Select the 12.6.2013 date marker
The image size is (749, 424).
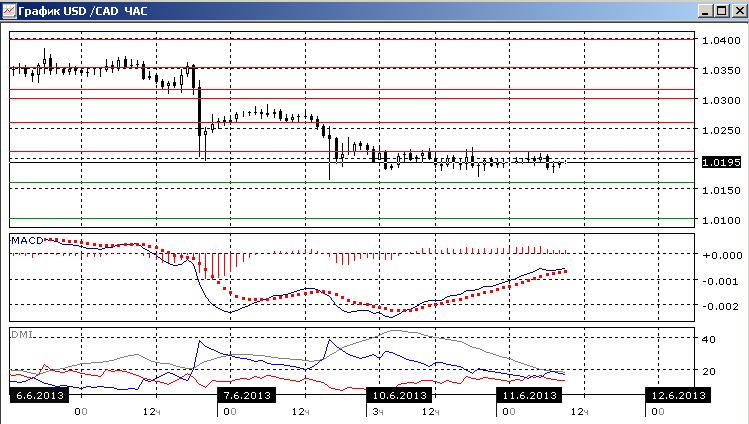(x=678, y=395)
